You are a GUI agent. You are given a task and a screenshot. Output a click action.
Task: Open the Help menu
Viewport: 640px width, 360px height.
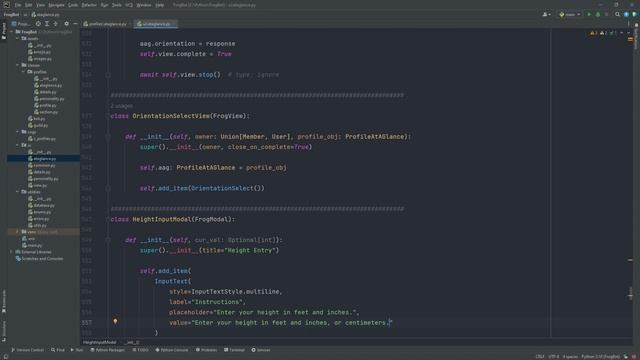coord(160,5)
